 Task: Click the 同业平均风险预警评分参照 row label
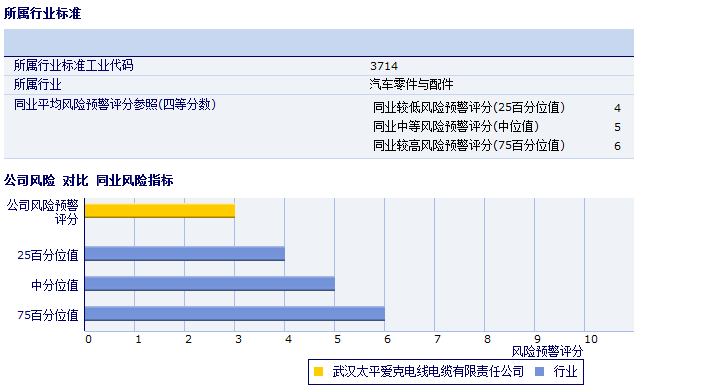click(x=115, y=105)
